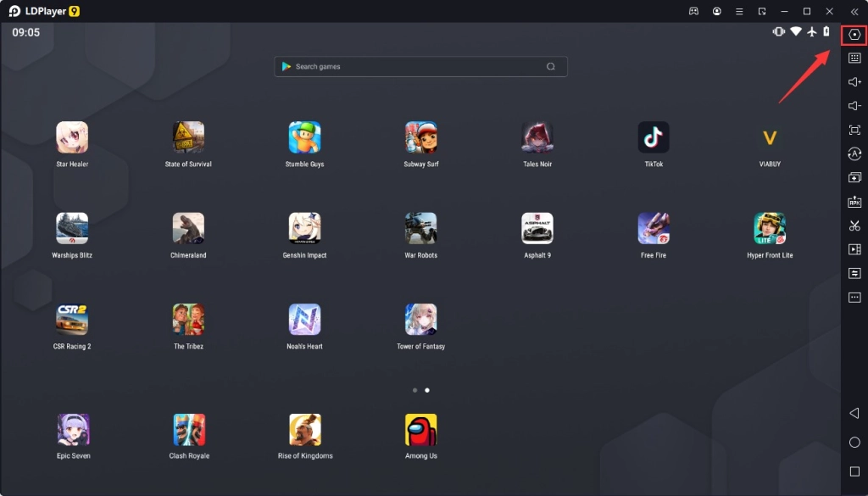The image size is (868, 496).
Task: Click the install APK icon
Action: [x=854, y=202]
